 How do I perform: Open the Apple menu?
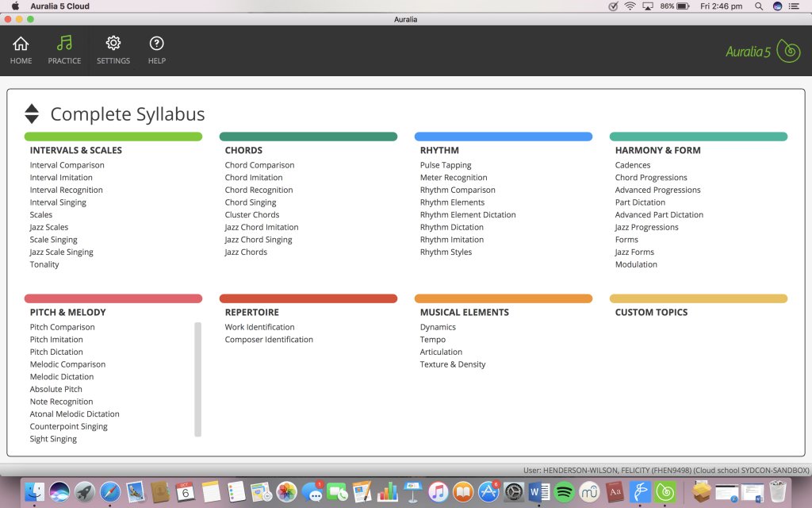click(15, 6)
